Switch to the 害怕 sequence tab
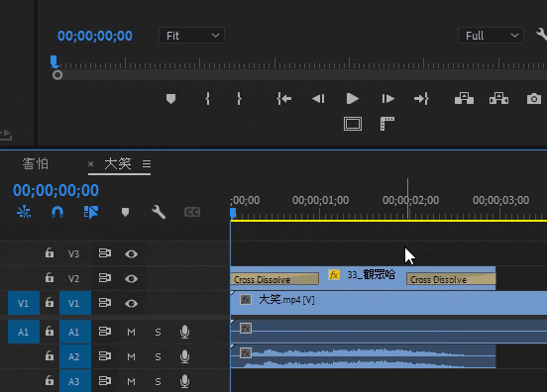The height and width of the screenshot is (392, 547). pos(36,163)
